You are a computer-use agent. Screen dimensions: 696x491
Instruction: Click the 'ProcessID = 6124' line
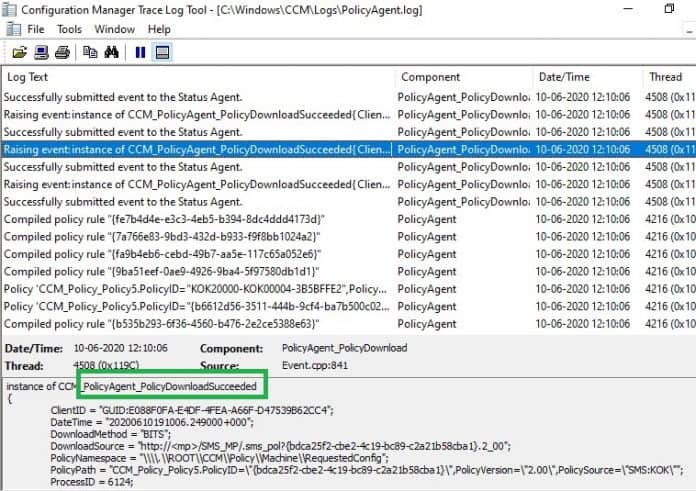[92, 482]
